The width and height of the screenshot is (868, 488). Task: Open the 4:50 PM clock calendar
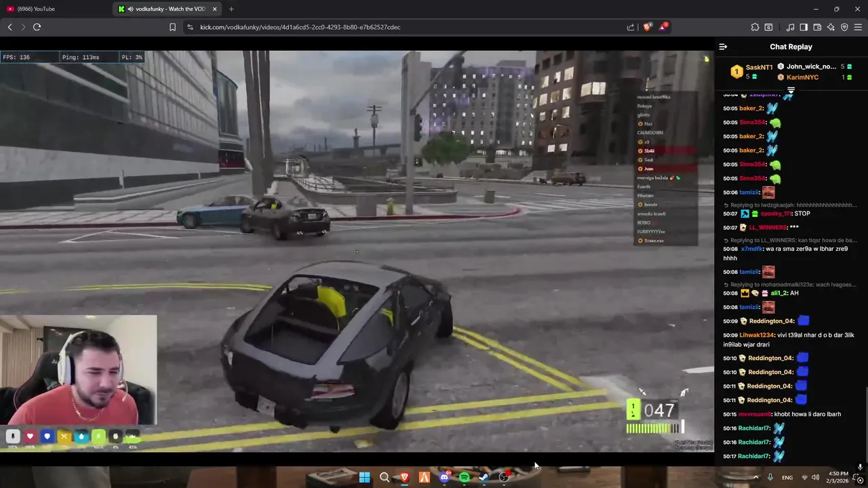[838, 477]
